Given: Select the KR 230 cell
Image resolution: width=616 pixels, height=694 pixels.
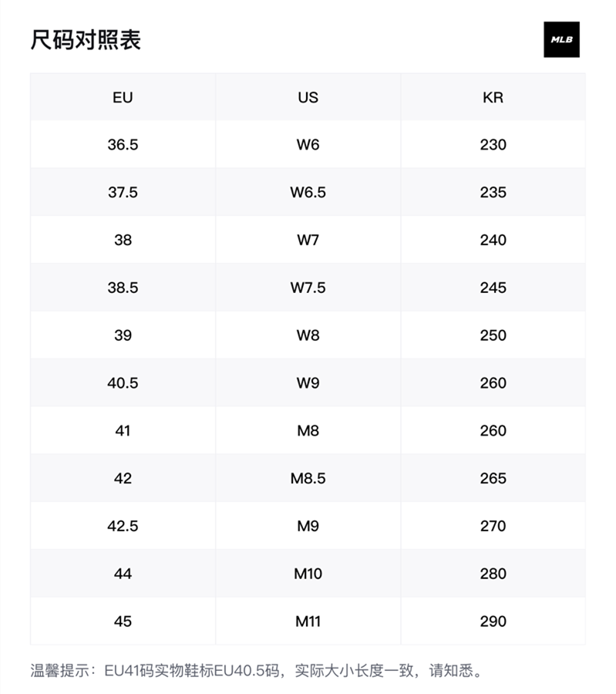Looking at the screenshot, I should pyautogui.click(x=493, y=145).
